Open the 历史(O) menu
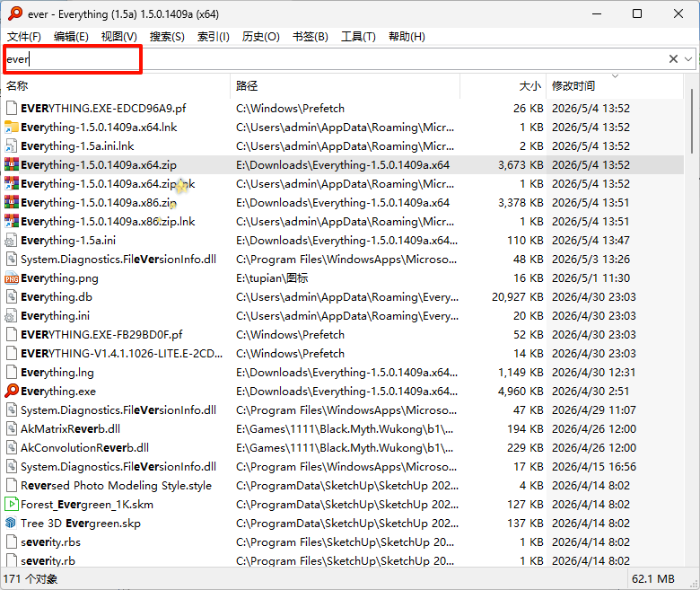This screenshot has width=700, height=590. pos(261,37)
